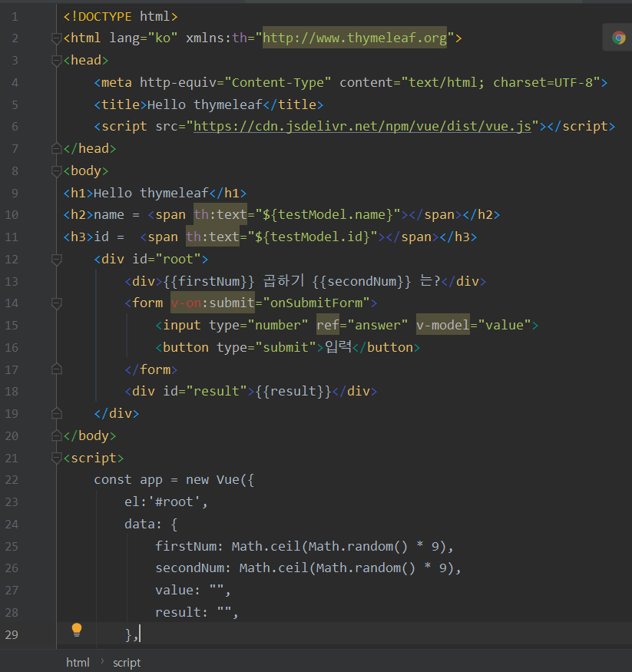The width and height of the screenshot is (632, 672).
Task: Open page in Chrome browser icon
Action: pos(618,38)
